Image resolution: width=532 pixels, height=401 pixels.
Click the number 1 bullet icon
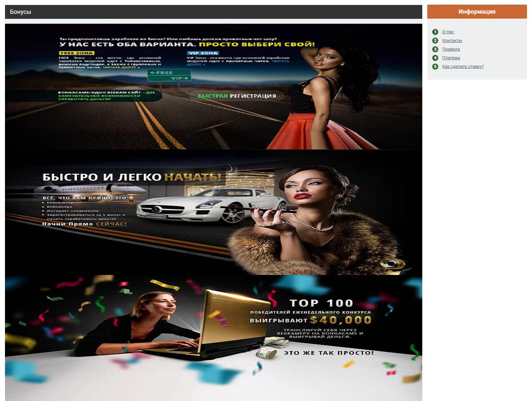pyautogui.click(x=435, y=32)
